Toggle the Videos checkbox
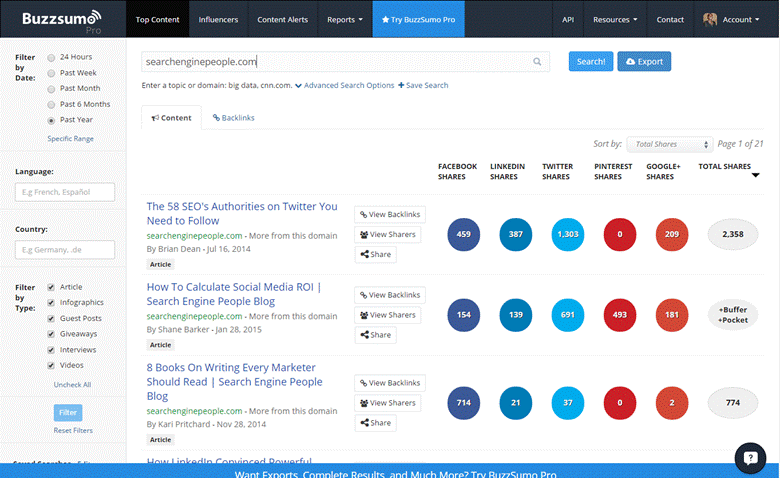The image size is (780, 478). click(x=52, y=366)
